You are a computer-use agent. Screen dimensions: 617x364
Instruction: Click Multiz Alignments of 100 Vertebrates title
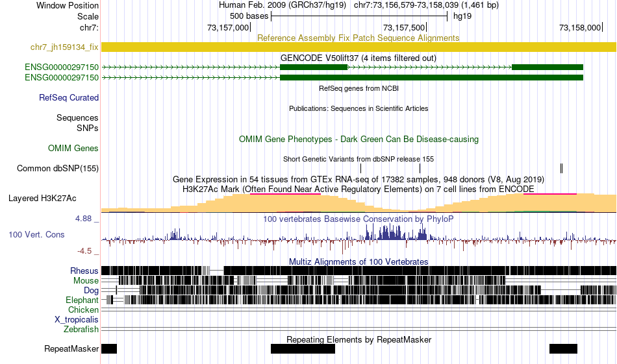click(x=359, y=261)
